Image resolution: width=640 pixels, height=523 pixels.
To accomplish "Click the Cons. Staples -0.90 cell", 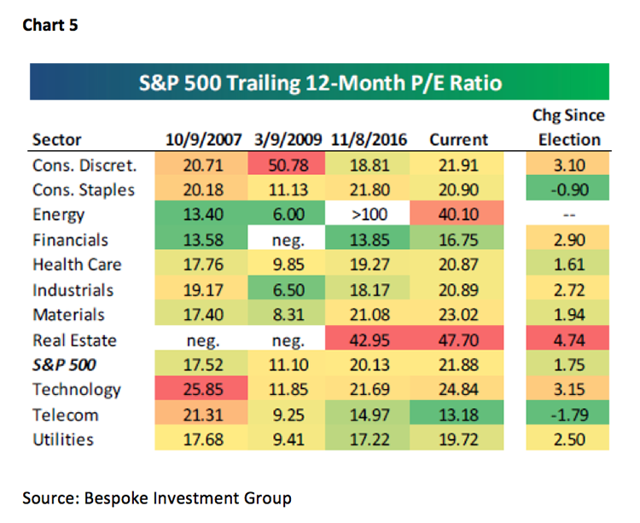I will click(567, 188).
